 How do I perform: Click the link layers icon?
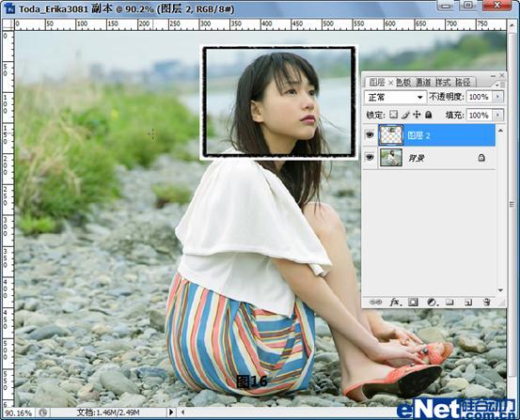pyautogui.click(x=376, y=302)
